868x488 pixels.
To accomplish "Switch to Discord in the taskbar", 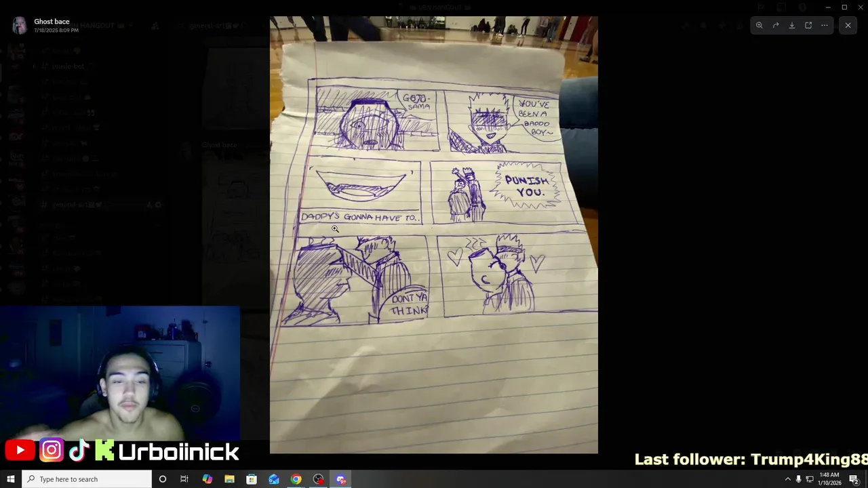I will click(341, 479).
